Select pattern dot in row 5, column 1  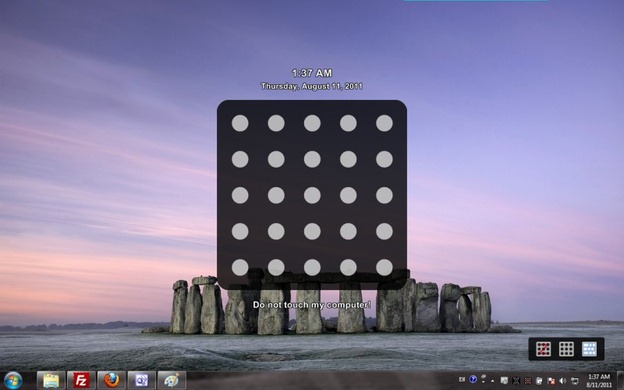(x=240, y=267)
